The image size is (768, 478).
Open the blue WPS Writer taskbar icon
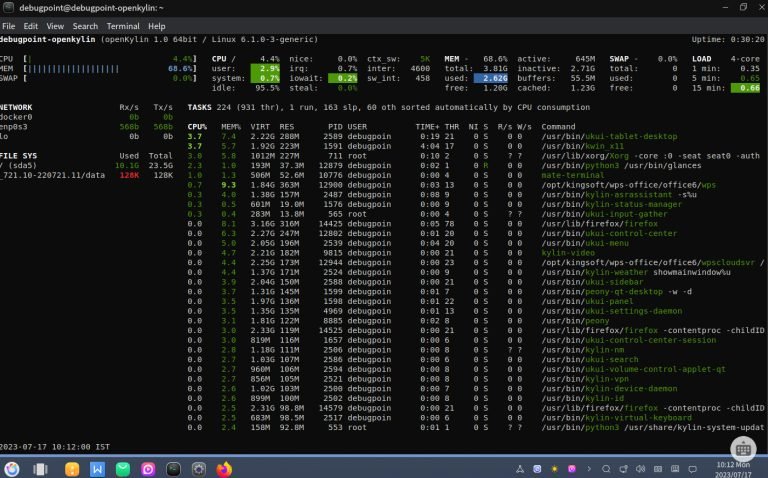[97, 468]
